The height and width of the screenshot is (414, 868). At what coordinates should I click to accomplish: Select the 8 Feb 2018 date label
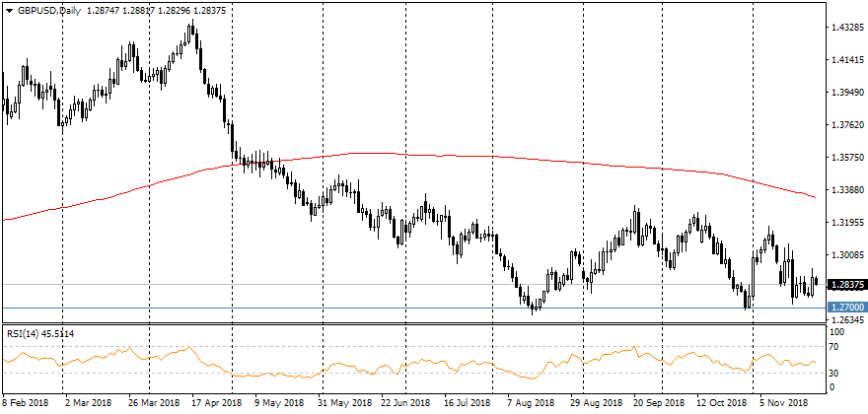[x=28, y=403]
